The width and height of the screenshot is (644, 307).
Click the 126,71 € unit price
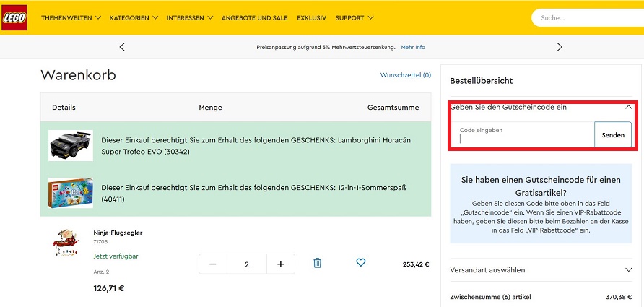[x=109, y=288]
